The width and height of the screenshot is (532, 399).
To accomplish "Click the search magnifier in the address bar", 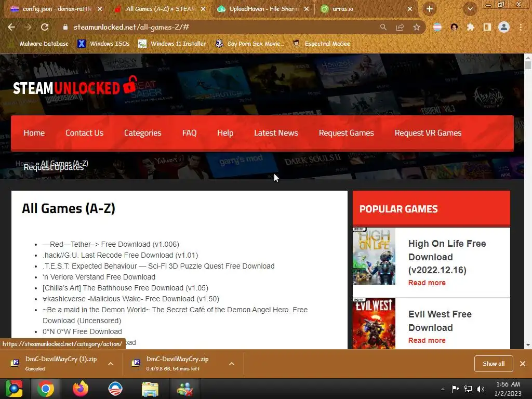I will pyautogui.click(x=383, y=27).
